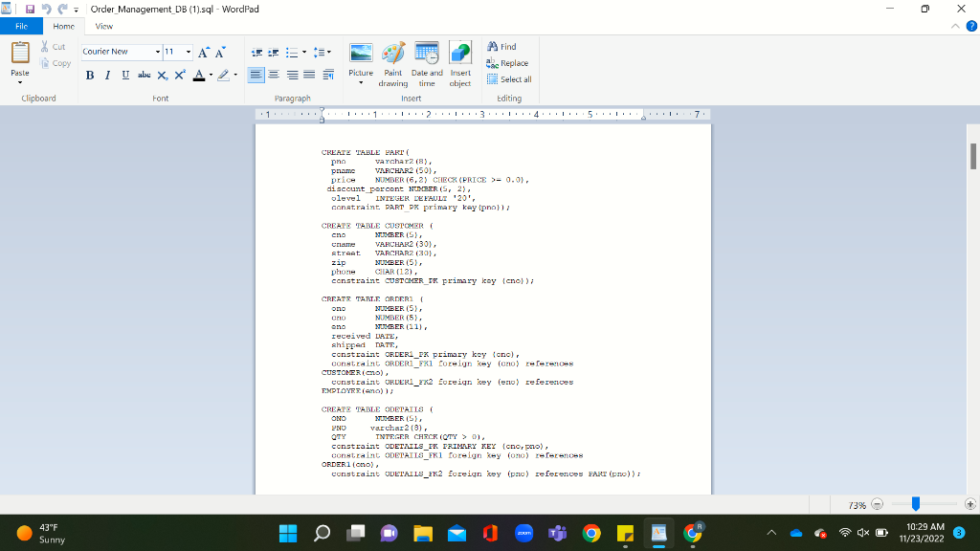Image resolution: width=980 pixels, height=551 pixels.
Task: Click the Zoom out minus button
Action: 877,504
